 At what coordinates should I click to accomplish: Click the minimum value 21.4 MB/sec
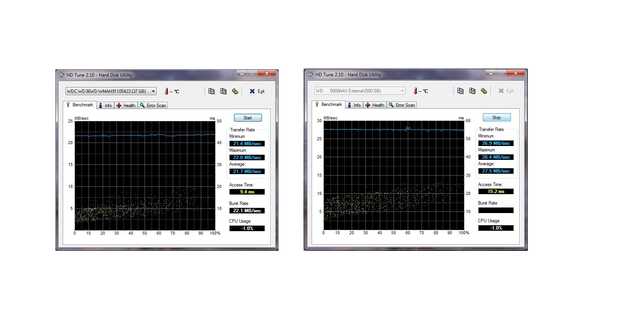pyautogui.click(x=247, y=144)
